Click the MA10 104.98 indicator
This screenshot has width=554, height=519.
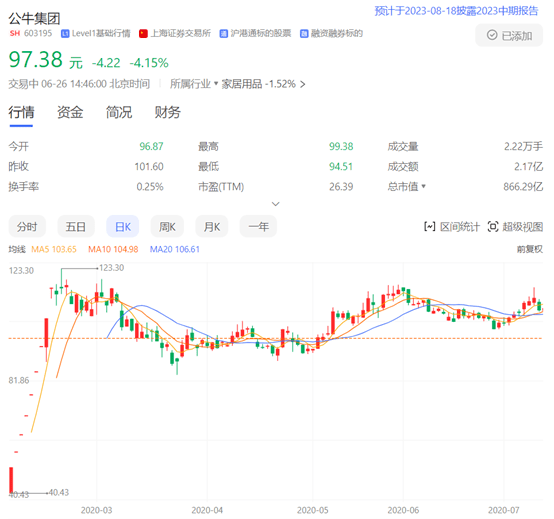113,249
